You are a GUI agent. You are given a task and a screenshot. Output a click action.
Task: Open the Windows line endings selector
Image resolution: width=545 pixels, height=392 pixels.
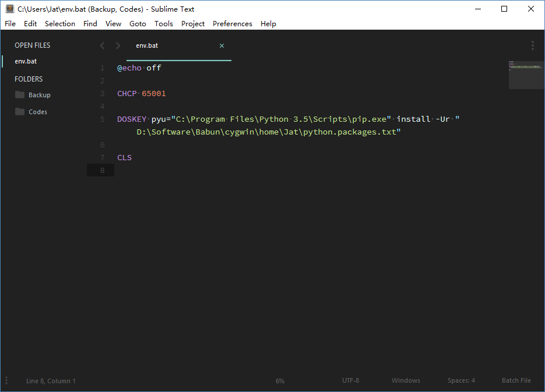(406, 380)
